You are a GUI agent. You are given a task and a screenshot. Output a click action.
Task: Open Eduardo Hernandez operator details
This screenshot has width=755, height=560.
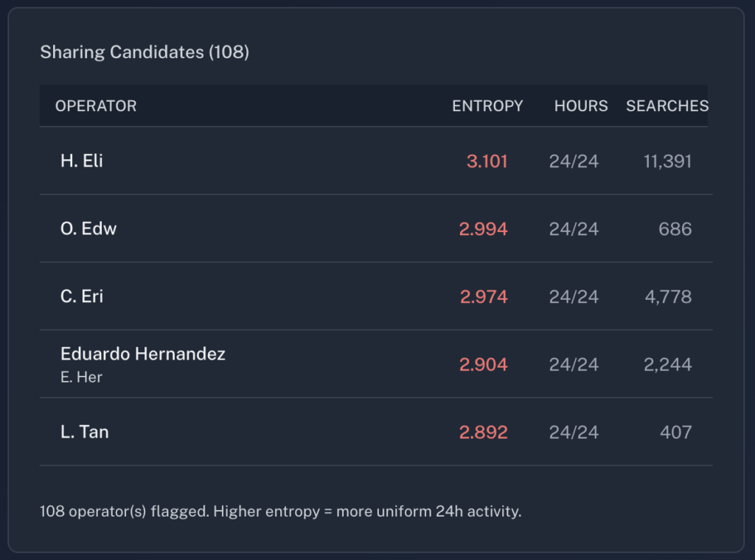coord(143,354)
